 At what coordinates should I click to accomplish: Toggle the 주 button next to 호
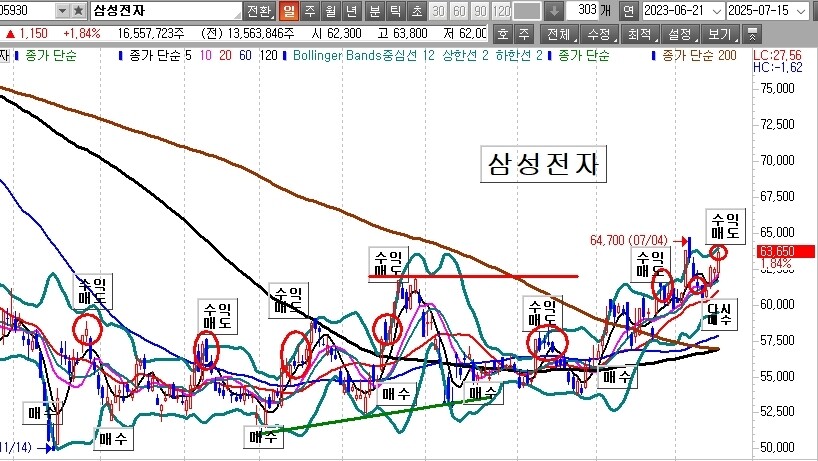pyautogui.click(x=524, y=34)
